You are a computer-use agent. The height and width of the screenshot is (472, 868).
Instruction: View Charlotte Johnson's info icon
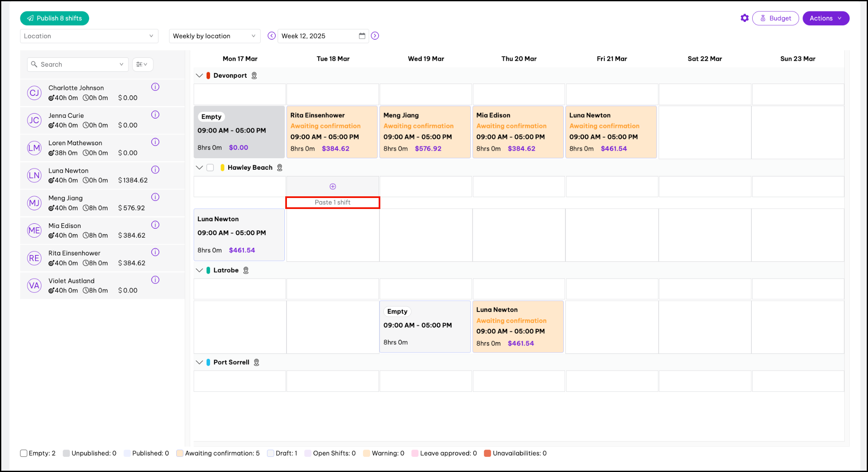(155, 87)
